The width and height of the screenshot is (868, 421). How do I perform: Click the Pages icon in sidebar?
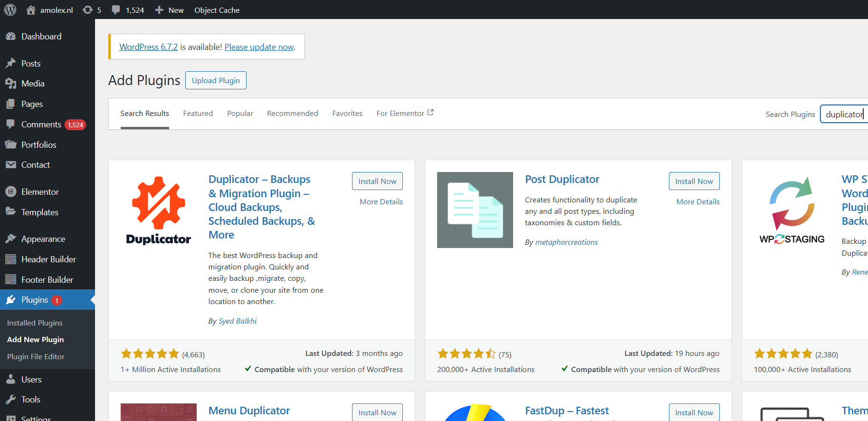10,104
